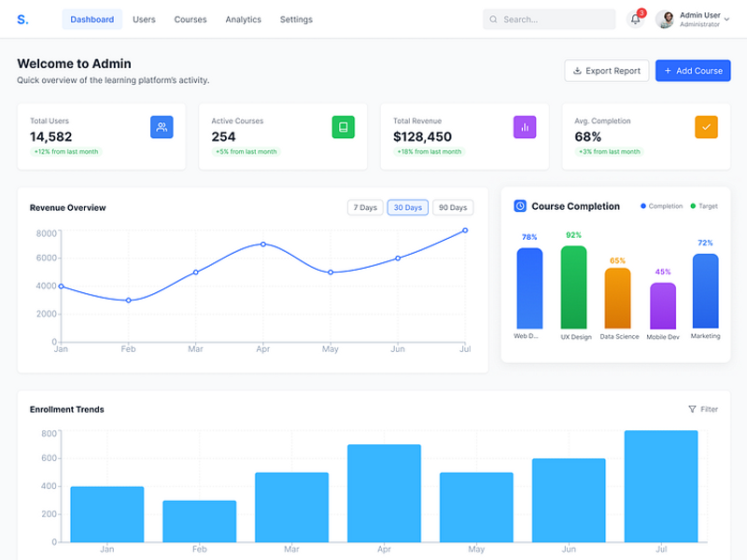
Task: Click the Welcome to Admin heading
Action: (x=74, y=63)
